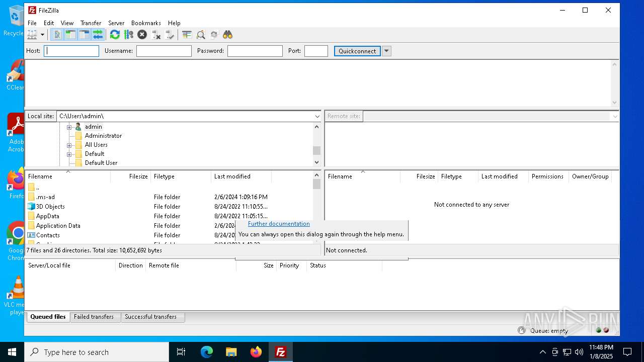
Task: Toggle remote directory tree display
Action: 84,35
